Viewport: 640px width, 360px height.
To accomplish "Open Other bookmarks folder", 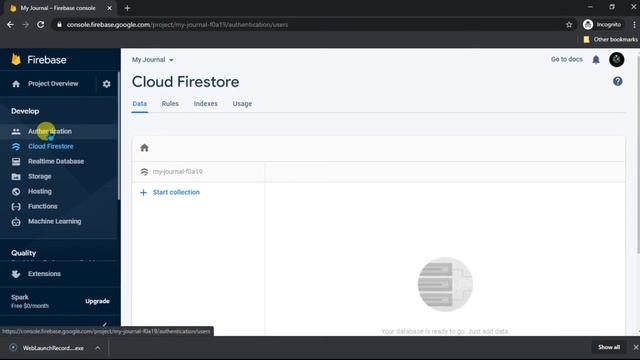I will point(610,40).
